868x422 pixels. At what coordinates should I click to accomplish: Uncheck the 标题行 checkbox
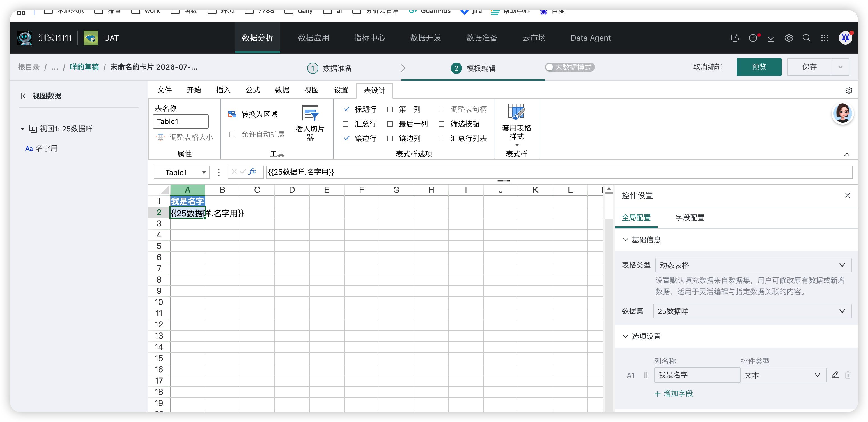tap(346, 109)
